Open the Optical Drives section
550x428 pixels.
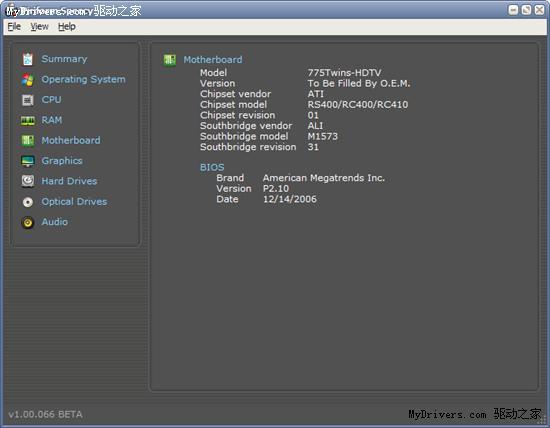[x=74, y=202]
